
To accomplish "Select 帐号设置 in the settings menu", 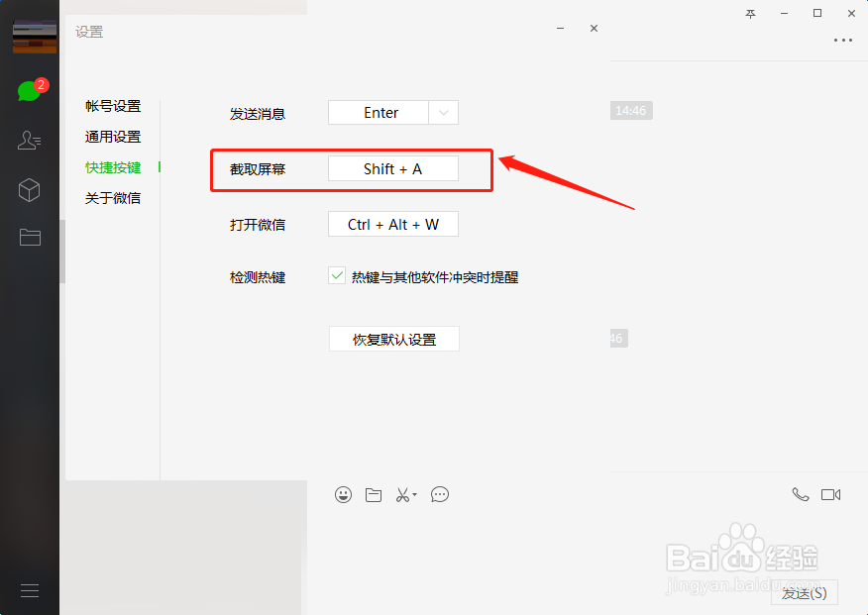I will point(113,106).
